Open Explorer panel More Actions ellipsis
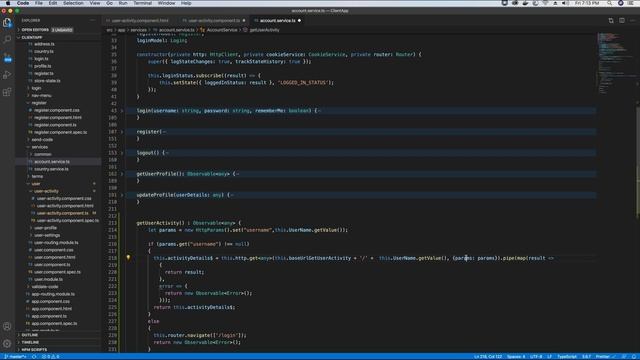Image resolution: width=640 pixels, height=360 pixels. [x=92, y=20]
